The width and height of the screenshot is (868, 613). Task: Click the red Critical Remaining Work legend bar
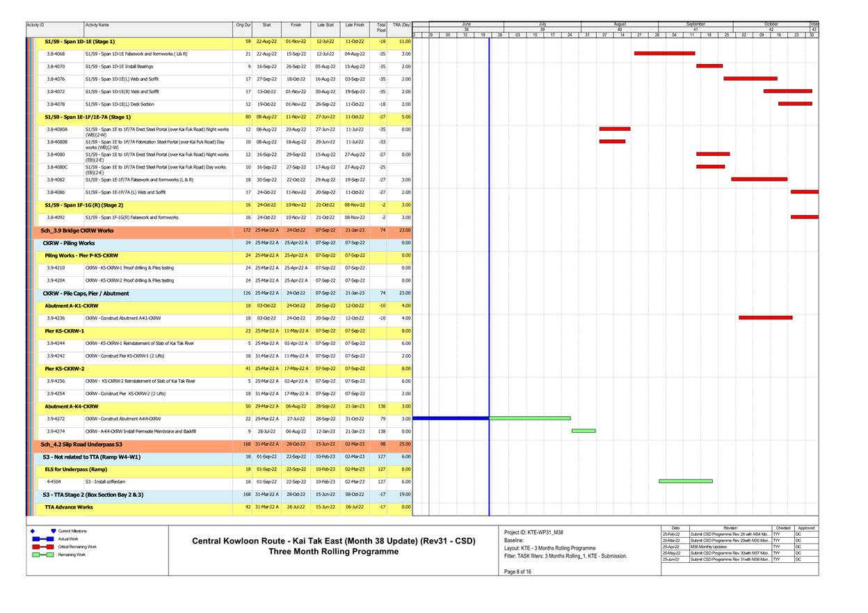[43, 547]
